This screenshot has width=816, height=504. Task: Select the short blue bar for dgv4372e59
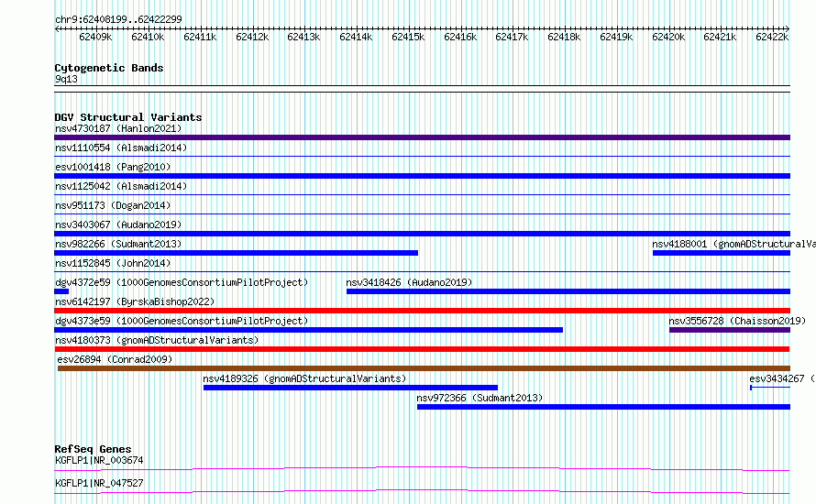pos(61,291)
